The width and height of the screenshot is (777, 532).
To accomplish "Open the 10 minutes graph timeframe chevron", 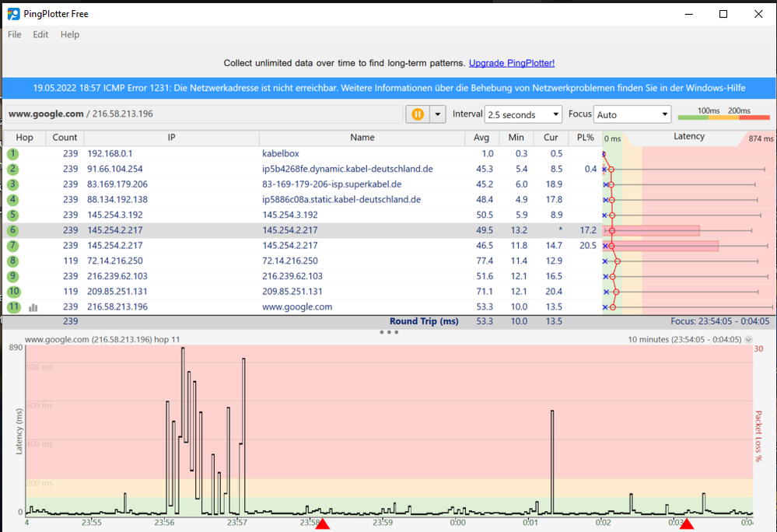I will [x=748, y=340].
